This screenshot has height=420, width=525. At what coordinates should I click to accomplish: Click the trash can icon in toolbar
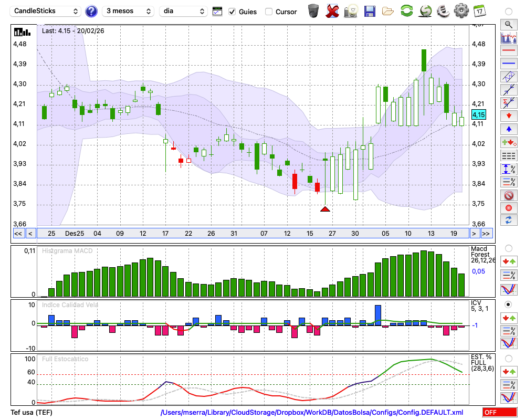point(313,11)
